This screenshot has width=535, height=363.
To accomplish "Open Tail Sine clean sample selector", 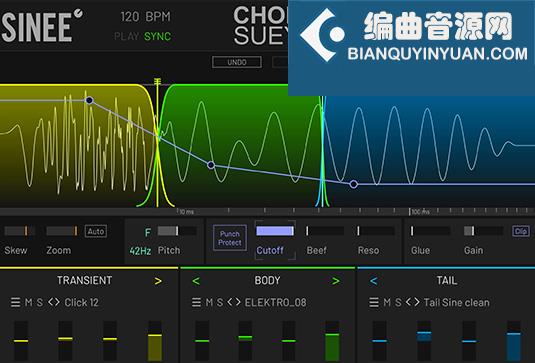I will pyautogui.click(x=457, y=303).
